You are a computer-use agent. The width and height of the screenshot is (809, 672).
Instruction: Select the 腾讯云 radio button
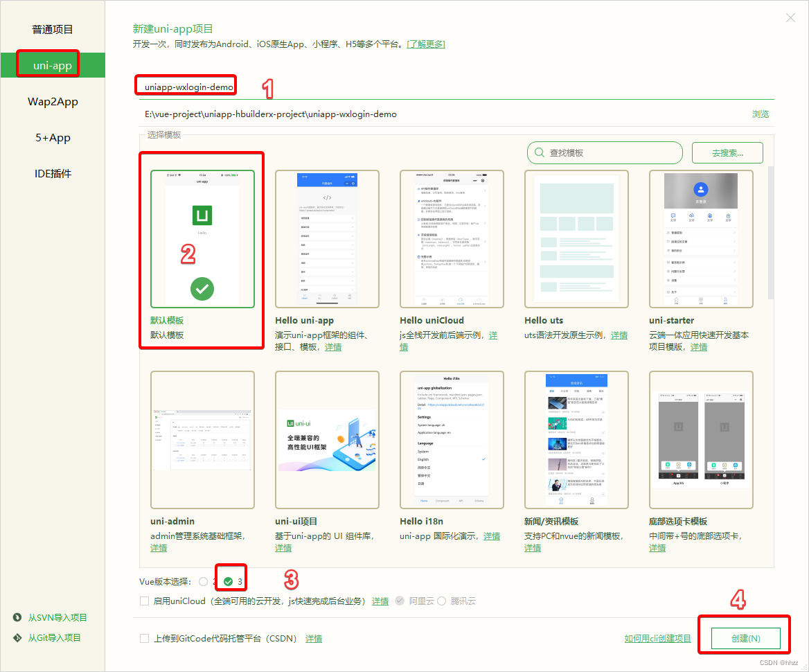pos(443,601)
